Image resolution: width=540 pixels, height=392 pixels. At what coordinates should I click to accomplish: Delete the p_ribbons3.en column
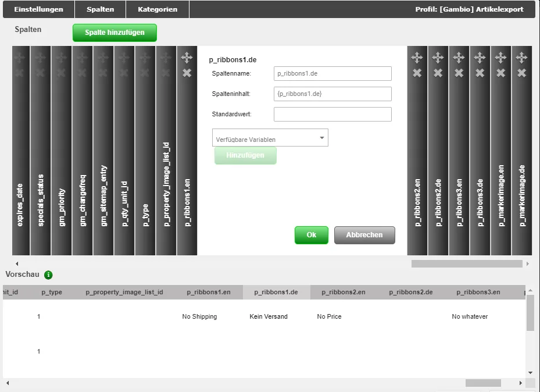point(459,73)
